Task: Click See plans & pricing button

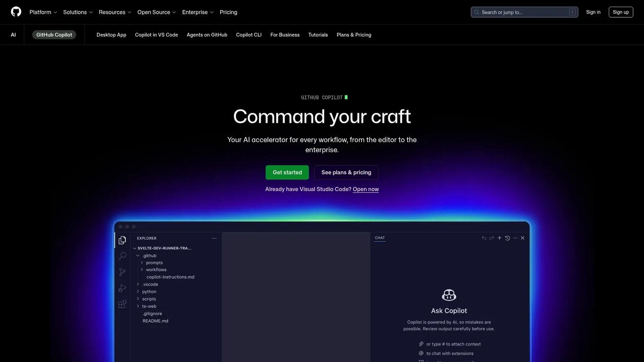Action: pyautogui.click(x=346, y=172)
